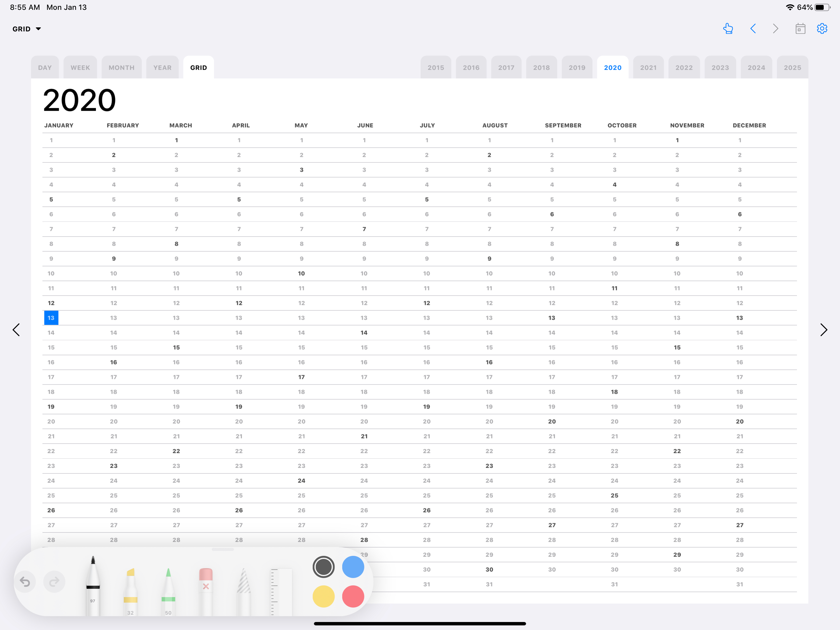Switch to the DAY tab
This screenshot has height=630, width=840.
click(x=45, y=67)
